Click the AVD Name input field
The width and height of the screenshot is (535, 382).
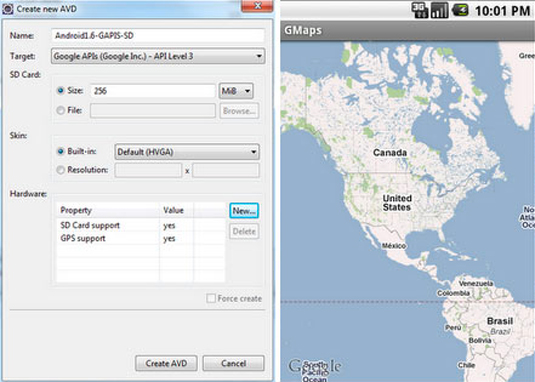(158, 36)
